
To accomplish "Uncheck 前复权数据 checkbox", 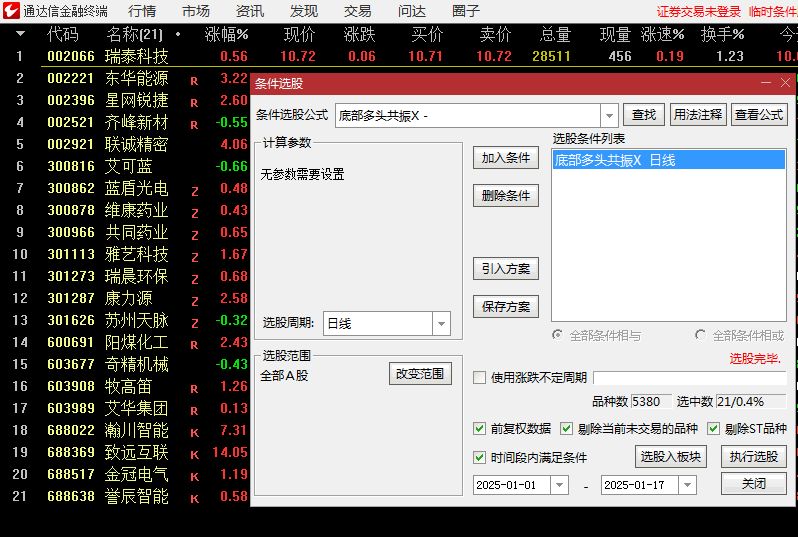I will tap(479, 429).
